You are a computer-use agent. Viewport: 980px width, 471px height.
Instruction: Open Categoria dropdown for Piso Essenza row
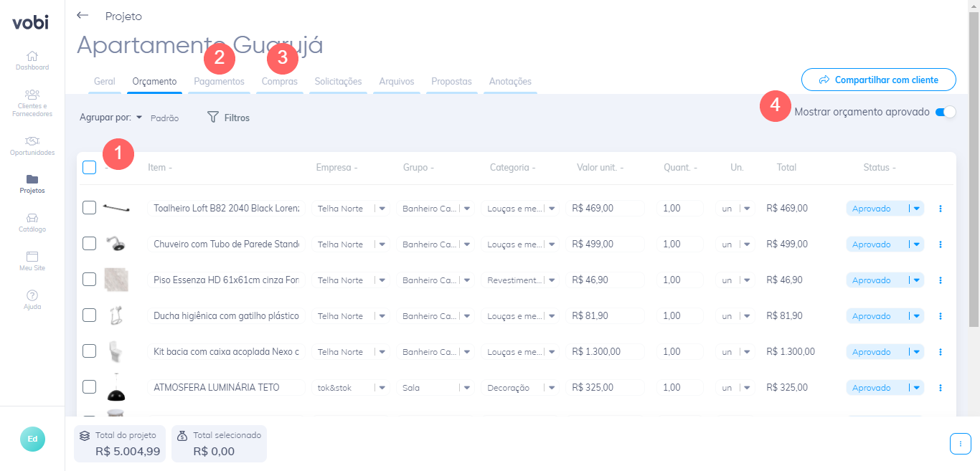tap(520, 280)
